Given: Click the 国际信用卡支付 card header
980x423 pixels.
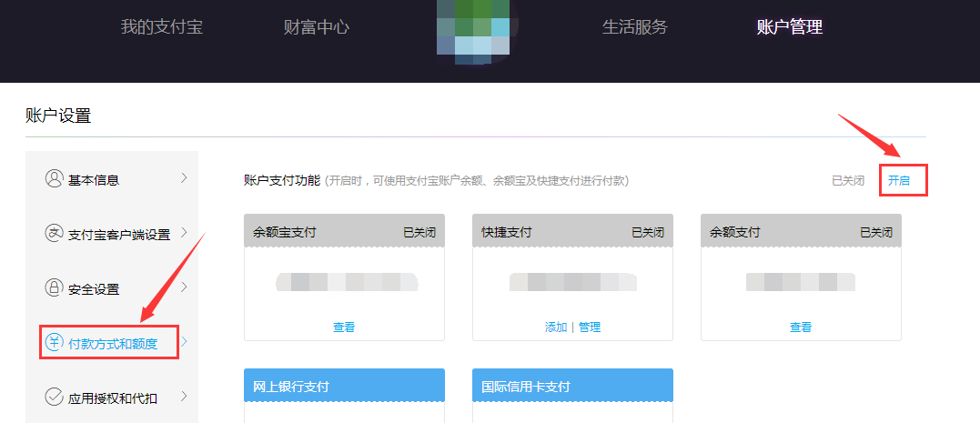Looking at the screenshot, I should [572, 386].
